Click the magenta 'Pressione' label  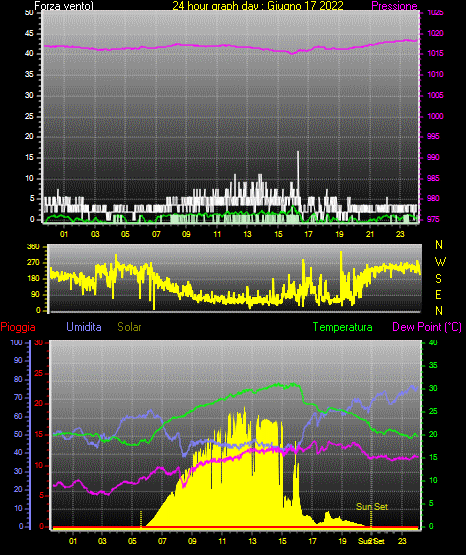(x=394, y=6)
